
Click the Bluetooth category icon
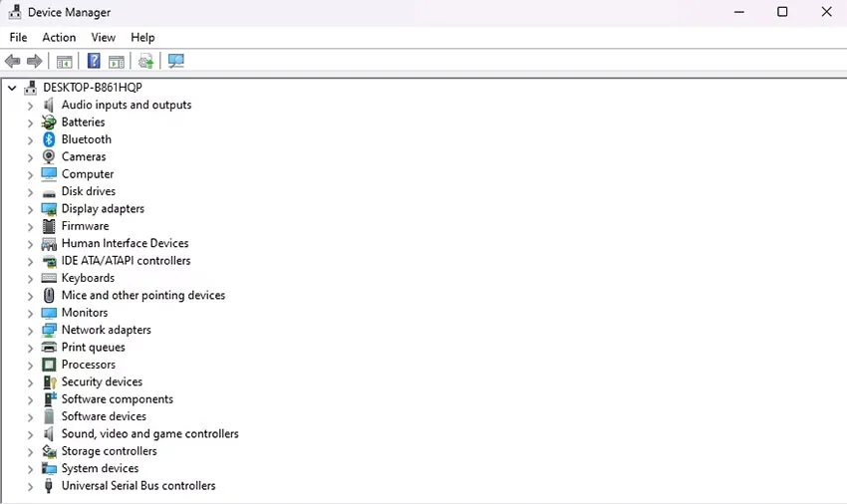point(49,139)
